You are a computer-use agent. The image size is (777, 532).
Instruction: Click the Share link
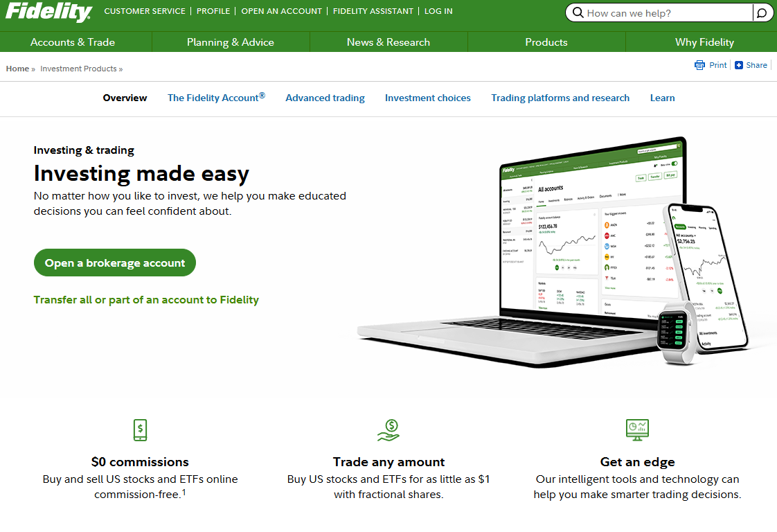(756, 65)
